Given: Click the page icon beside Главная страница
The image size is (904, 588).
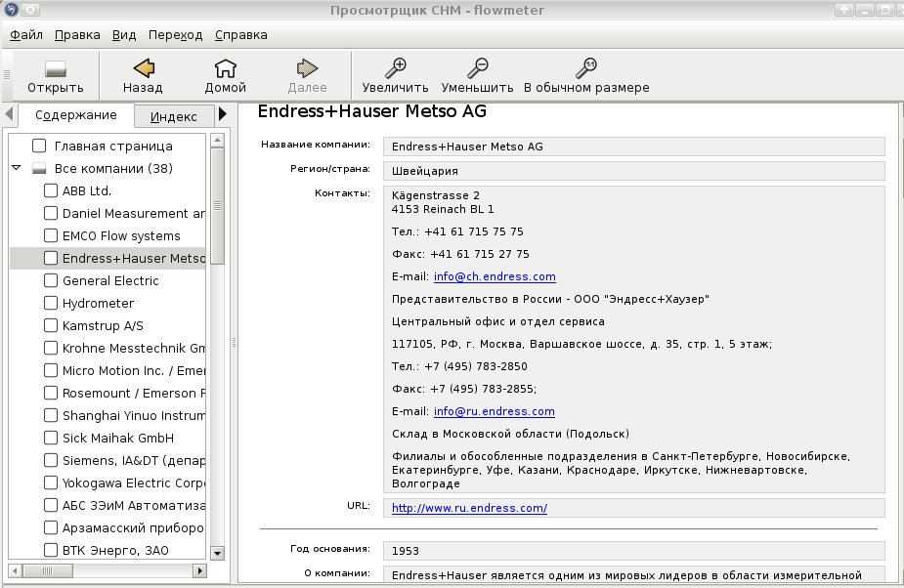Looking at the screenshot, I should (39, 146).
